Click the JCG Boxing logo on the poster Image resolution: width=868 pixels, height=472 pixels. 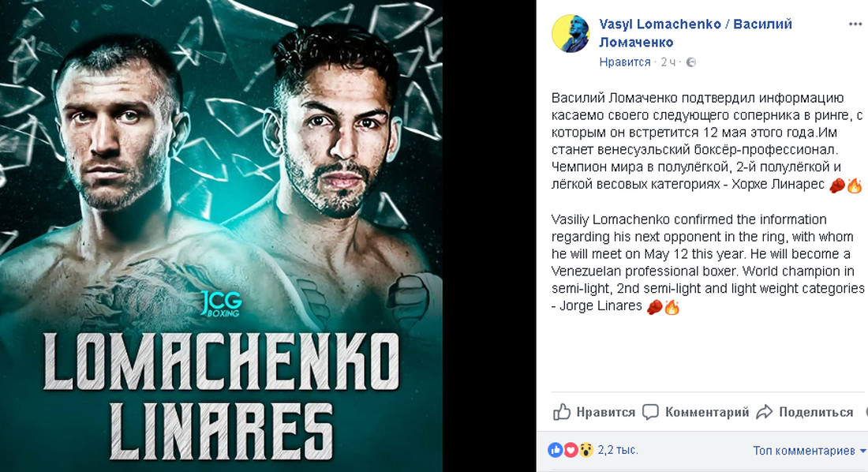coord(220,303)
